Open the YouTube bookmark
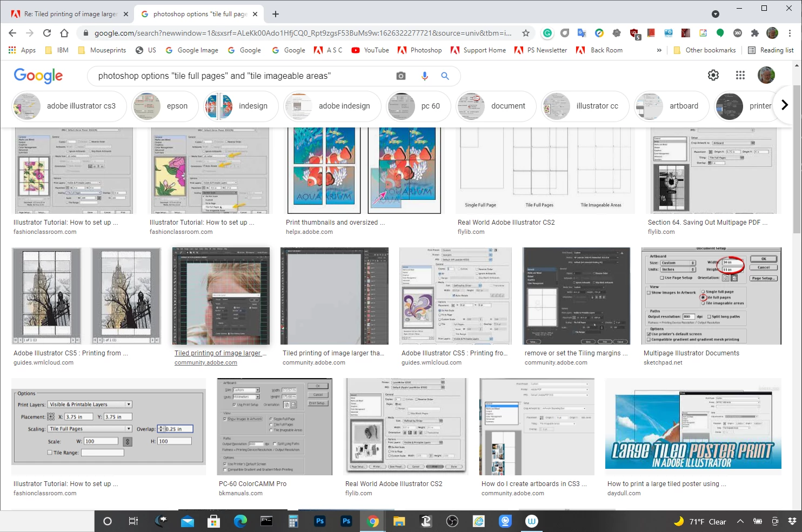Screen dimensions: 802x532 point(370,50)
